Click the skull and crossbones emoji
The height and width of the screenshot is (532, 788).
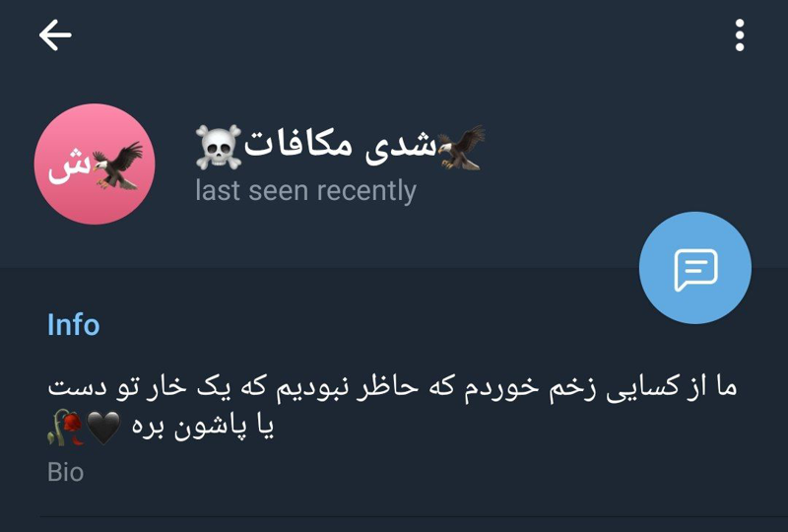218,147
